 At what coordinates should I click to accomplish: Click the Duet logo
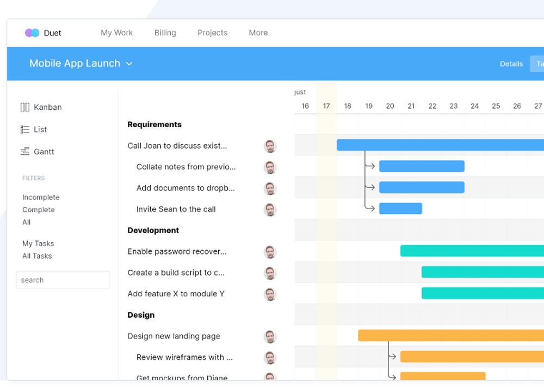pos(44,33)
